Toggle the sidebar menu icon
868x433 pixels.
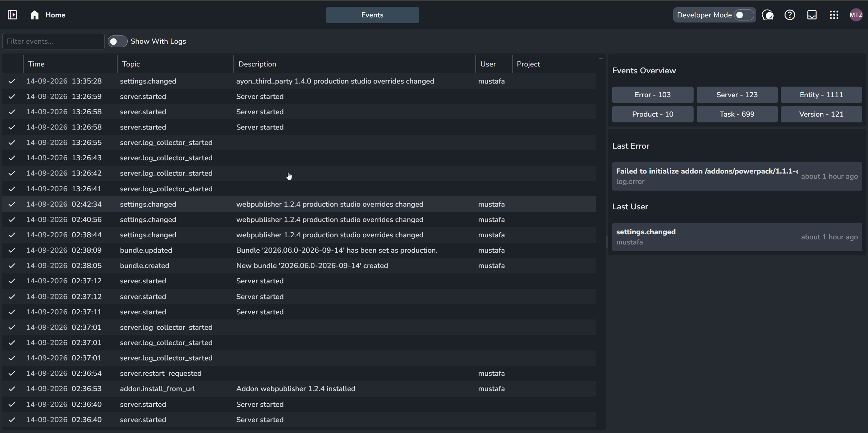coord(12,15)
